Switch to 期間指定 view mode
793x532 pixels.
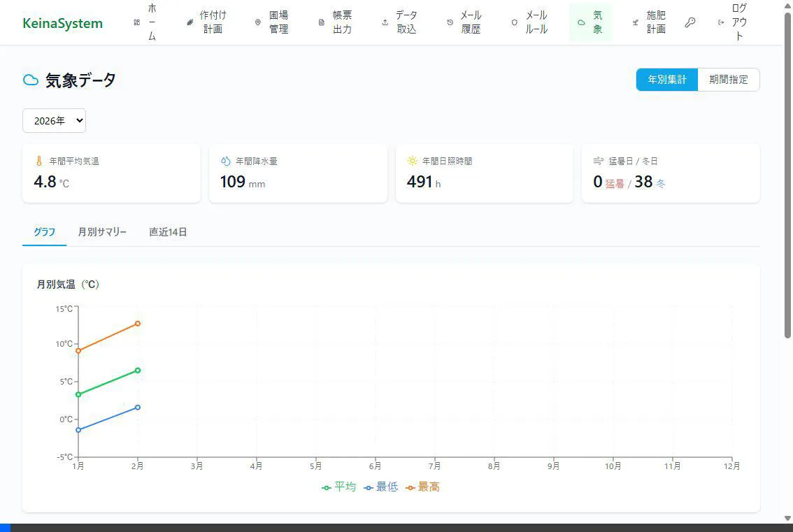[x=728, y=80]
